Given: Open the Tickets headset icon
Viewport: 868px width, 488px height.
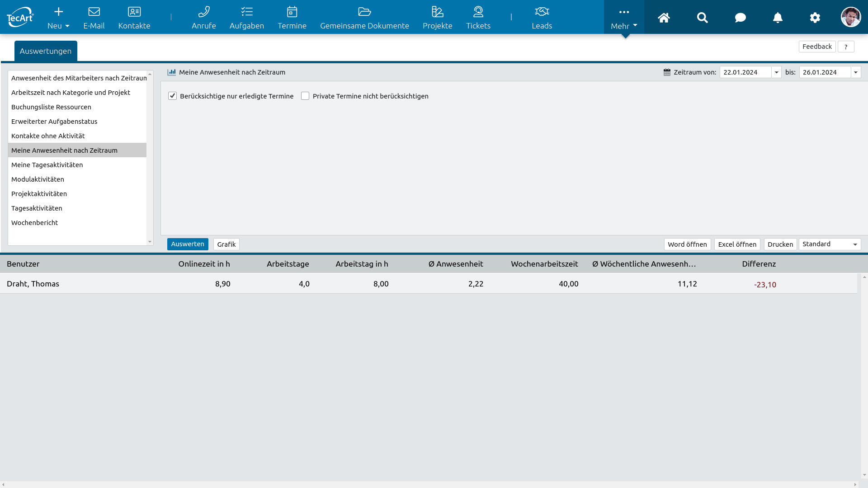Looking at the screenshot, I should pyautogui.click(x=478, y=12).
